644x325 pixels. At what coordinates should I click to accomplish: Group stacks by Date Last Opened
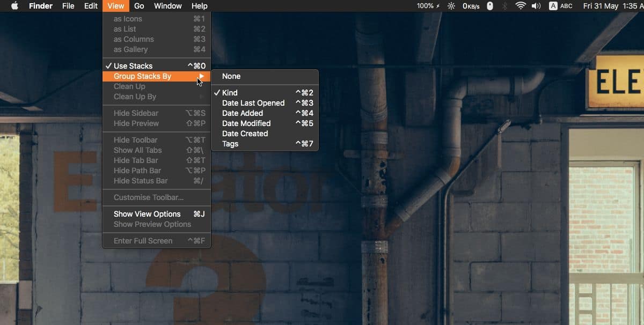pyautogui.click(x=265, y=103)
